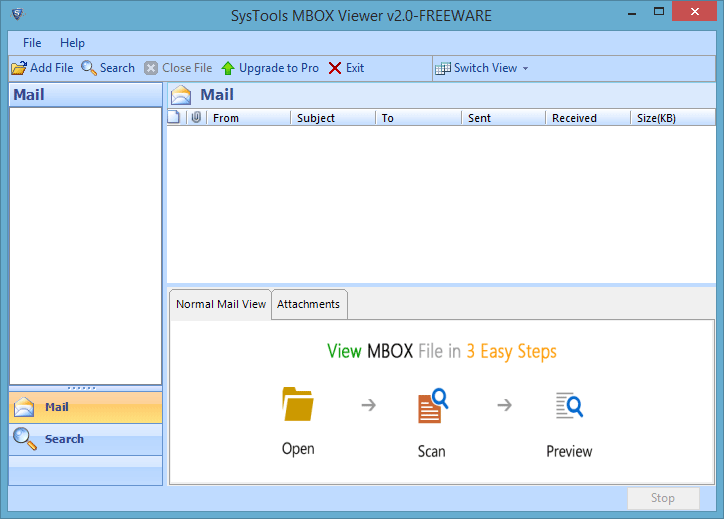Screen dimensions: 724x519
Task: Click the Search magnifier icon in navigation pane
Action: point(24,439)
